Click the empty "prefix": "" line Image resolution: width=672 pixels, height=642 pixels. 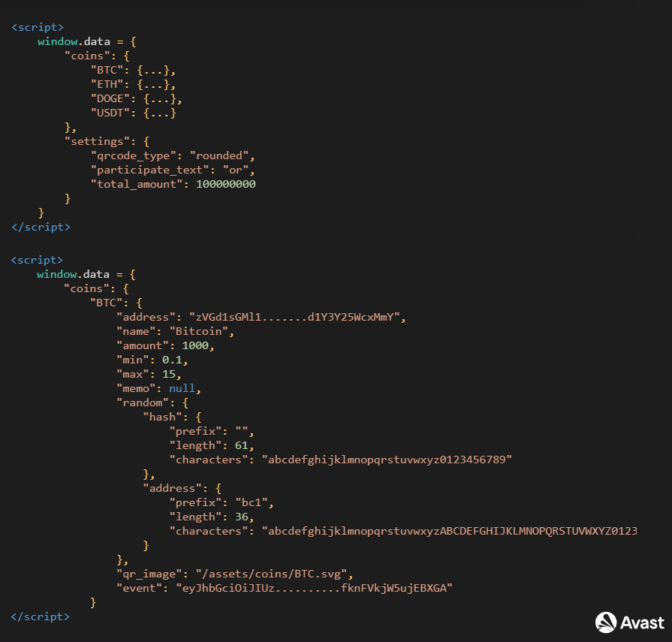click(212, 431)
